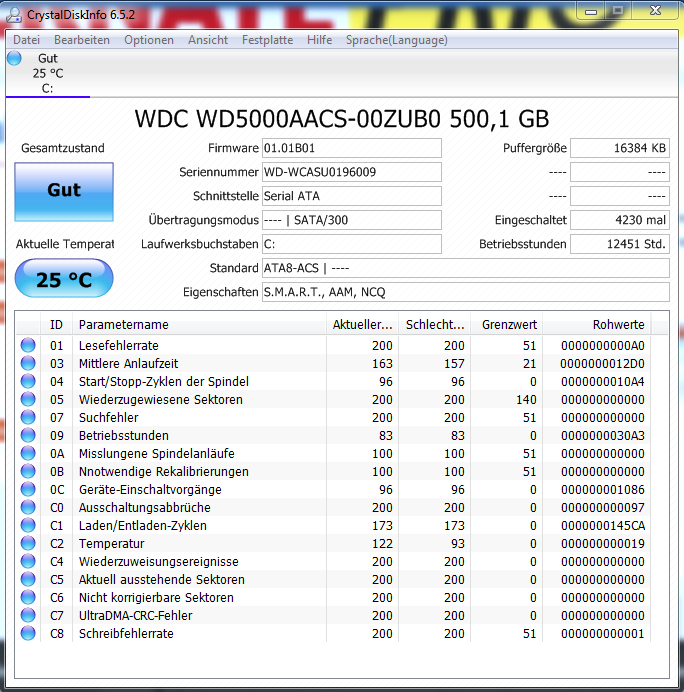Click the Übertragungsmodus field showing SATA/300
This screenshot has height=692, width=684.
352,220
